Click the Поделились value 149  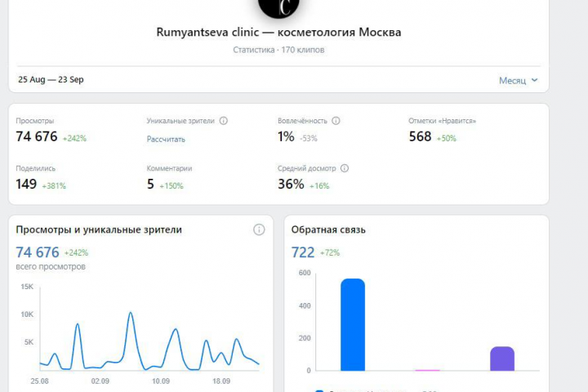click(26, 185)
